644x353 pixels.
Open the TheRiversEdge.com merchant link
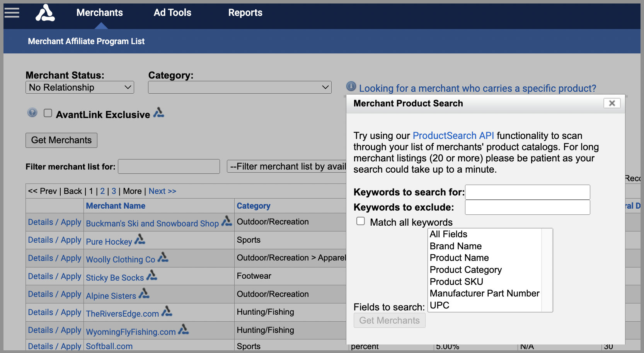pos(123,314)
